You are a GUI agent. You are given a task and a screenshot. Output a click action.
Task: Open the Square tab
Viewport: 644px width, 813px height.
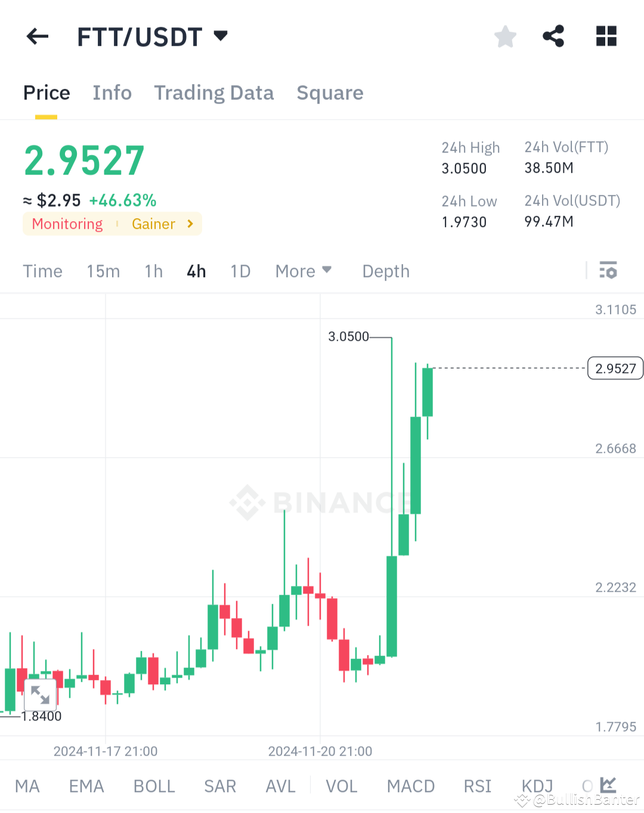pyautogui.click(x=330, y=93)
